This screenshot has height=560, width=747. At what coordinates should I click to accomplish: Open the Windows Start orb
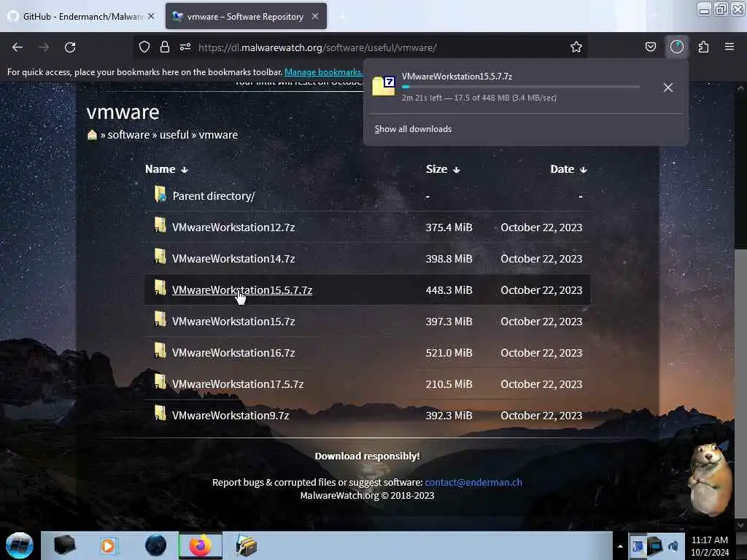(20, 545)
